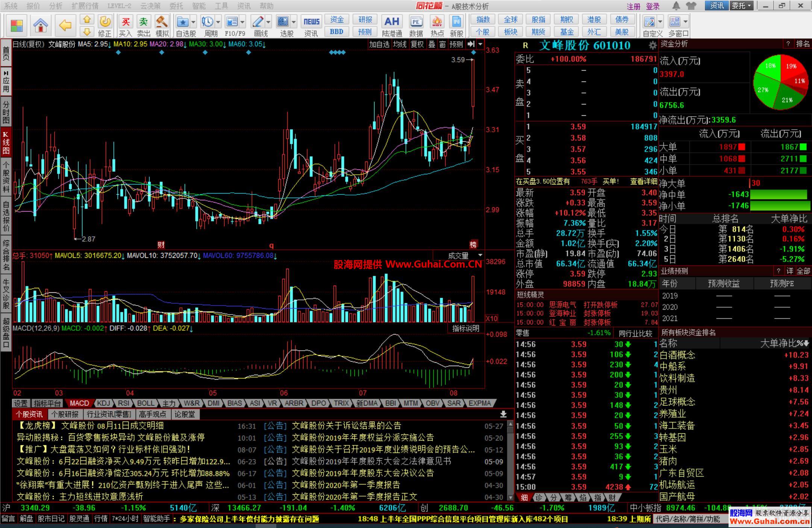
Task: Expand the 画线 dropdown arrow
Action: (268, 21)
